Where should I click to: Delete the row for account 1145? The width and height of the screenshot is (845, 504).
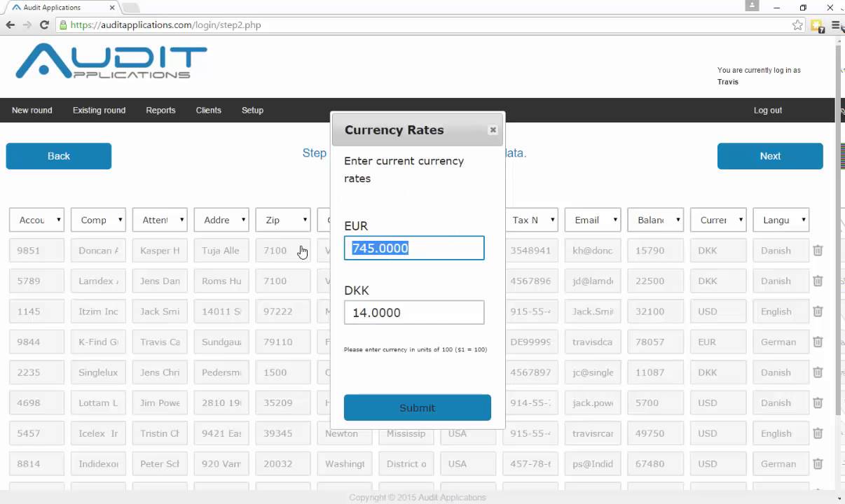(818, 311)
